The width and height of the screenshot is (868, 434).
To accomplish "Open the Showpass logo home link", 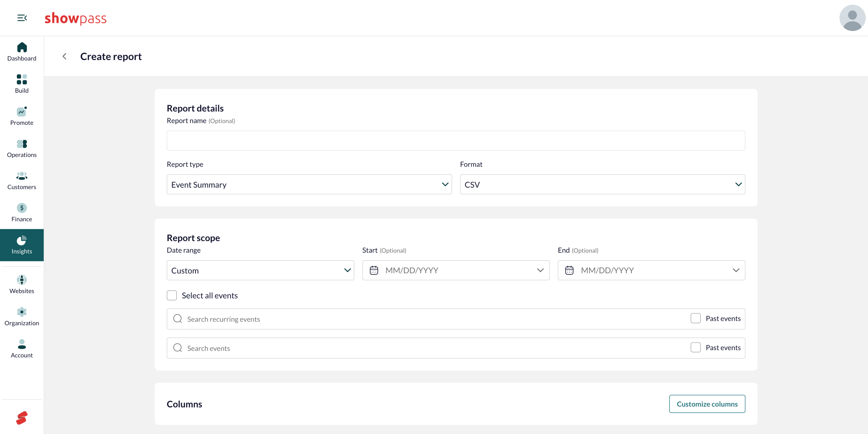I will click(x=76, y=18).
